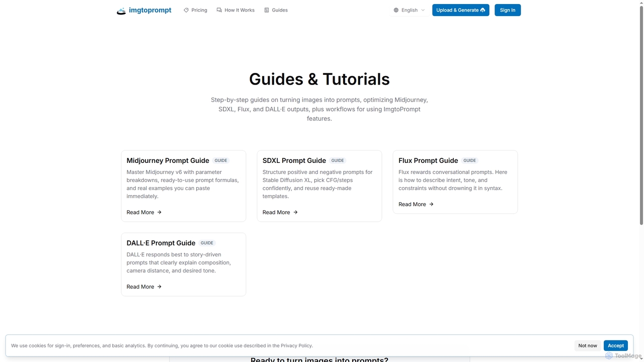Open the Pricing menu item

point(195,10)
